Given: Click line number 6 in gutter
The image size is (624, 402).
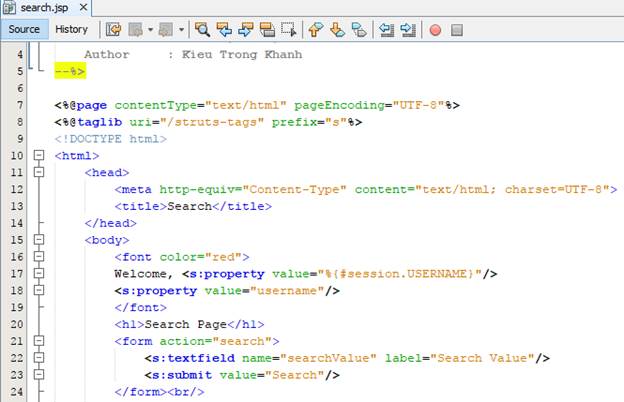Looking at the screenshot, I should [x=20, y=88].
